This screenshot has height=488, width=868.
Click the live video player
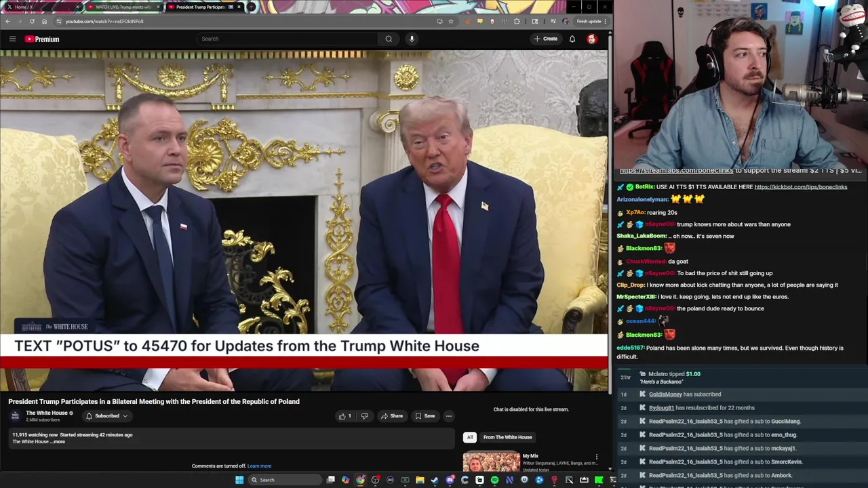tap(304, 220)
